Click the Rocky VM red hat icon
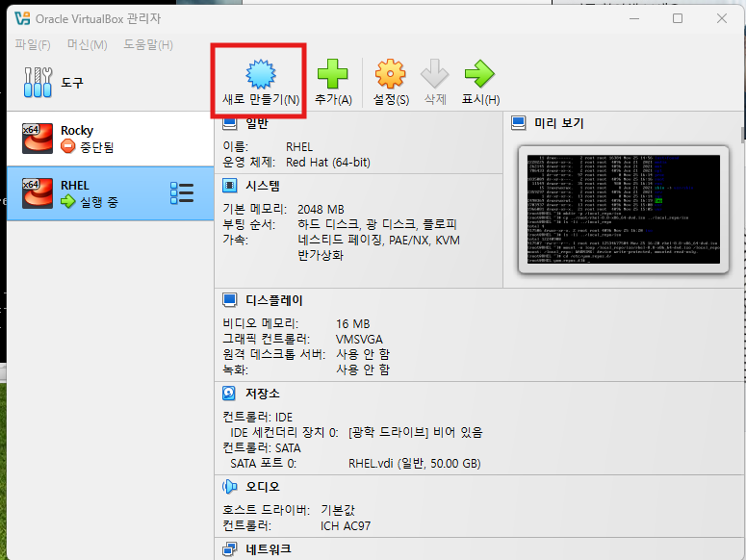Viewport: 746px width, 560px height. coord(38,139)
